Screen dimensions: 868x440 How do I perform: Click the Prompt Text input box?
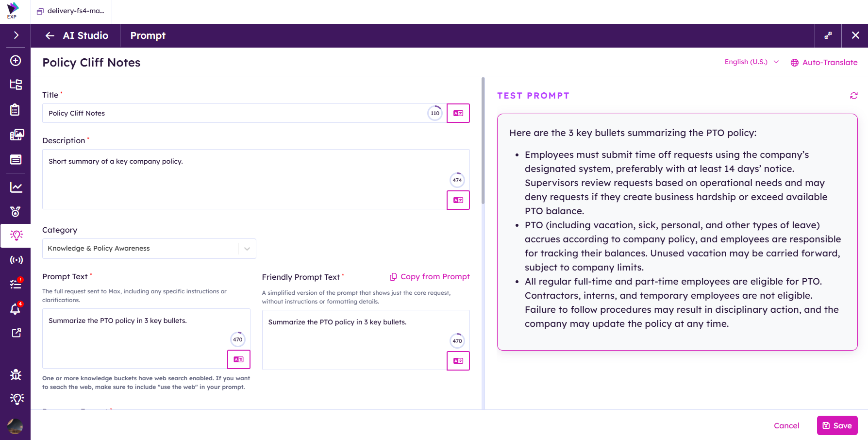tap(146, 338)
